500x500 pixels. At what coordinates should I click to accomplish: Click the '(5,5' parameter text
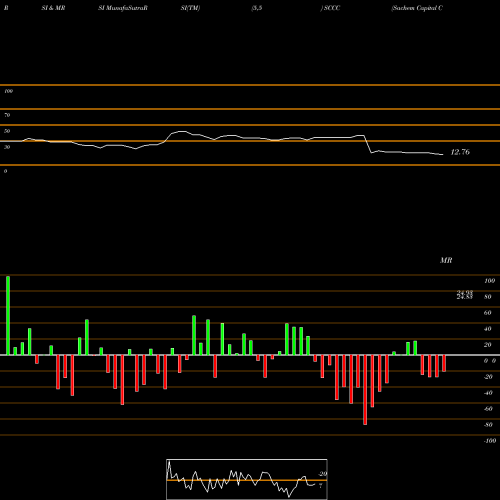[x=257, y=8]
